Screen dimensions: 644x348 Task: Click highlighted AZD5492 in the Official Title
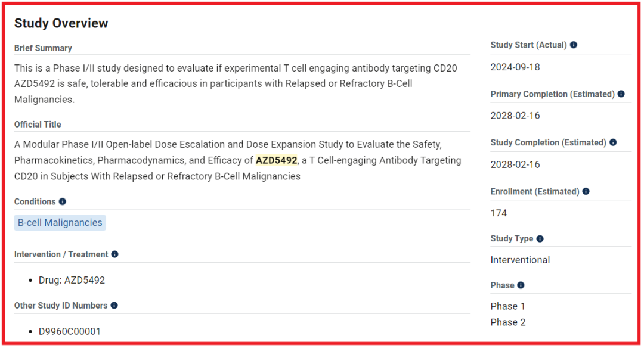tap(276, 160)
